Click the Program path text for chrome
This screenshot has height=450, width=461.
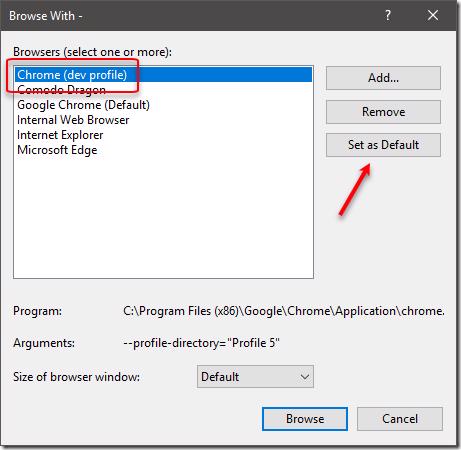click(x=284, y=311)
